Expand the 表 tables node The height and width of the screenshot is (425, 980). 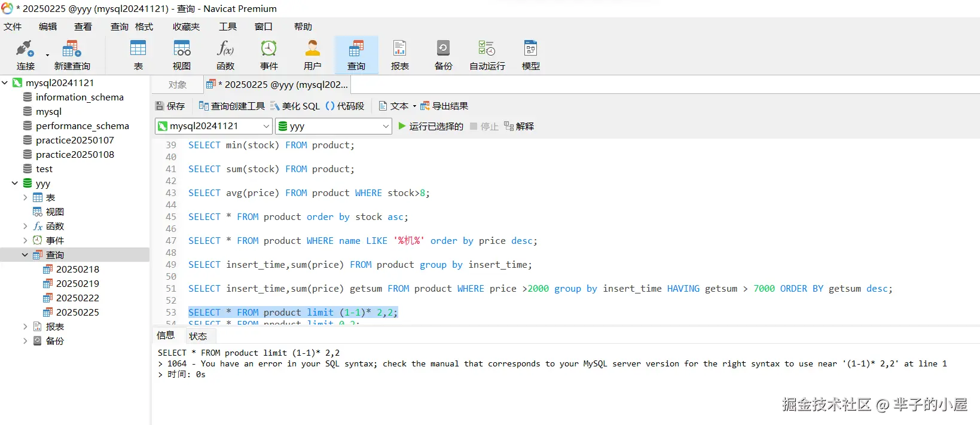click(25, 197)
